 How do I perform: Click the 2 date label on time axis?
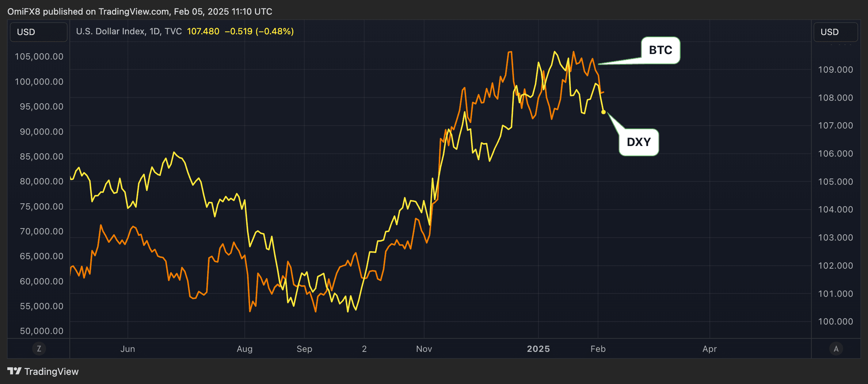[364, 349]
